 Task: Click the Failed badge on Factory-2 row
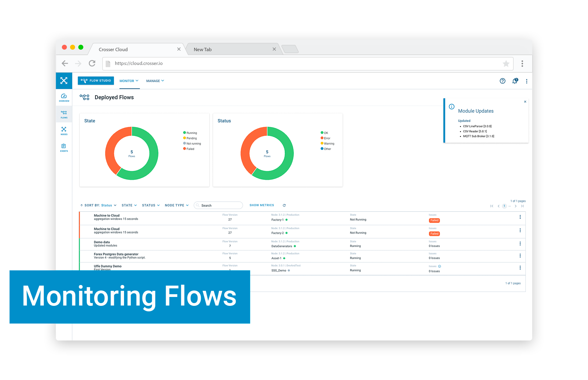pos(434,234)
